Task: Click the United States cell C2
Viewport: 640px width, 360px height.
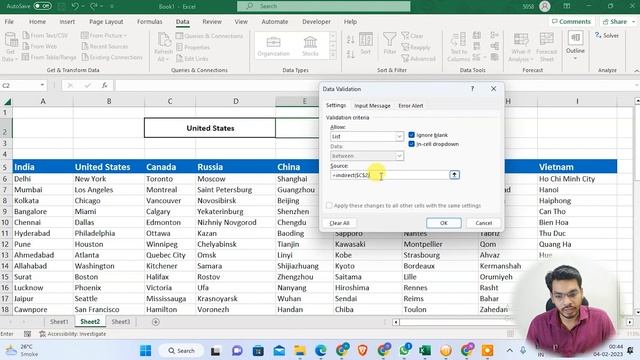Action: tap(210, 128)
